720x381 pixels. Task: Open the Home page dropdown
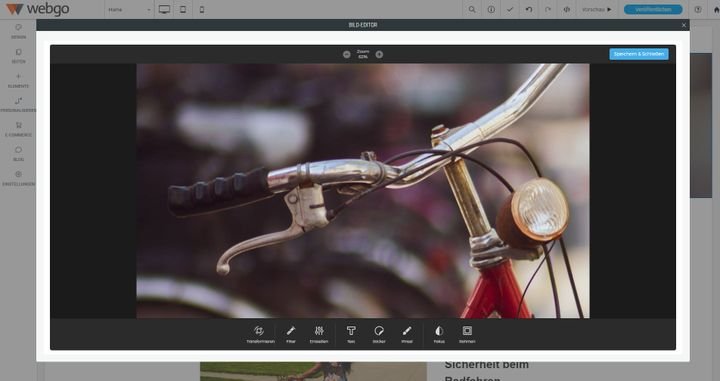tap(129, 10)
